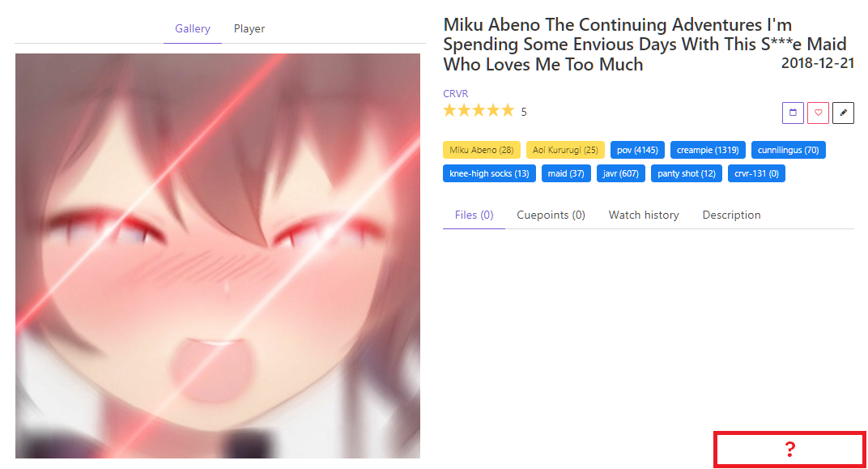Open the Cuepoints (0) tab
Image resolution: width=868 pixels, height=469 pixels.
tap(551, 215)
